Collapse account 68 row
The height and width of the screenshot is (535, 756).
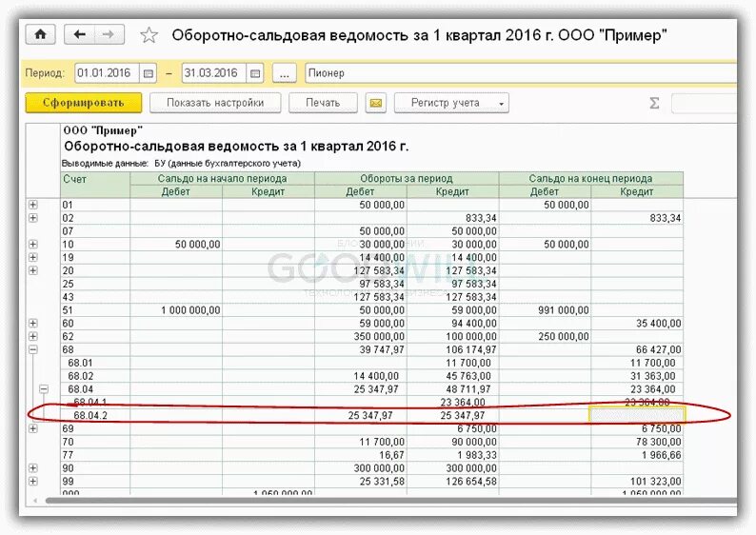[32, 349]
